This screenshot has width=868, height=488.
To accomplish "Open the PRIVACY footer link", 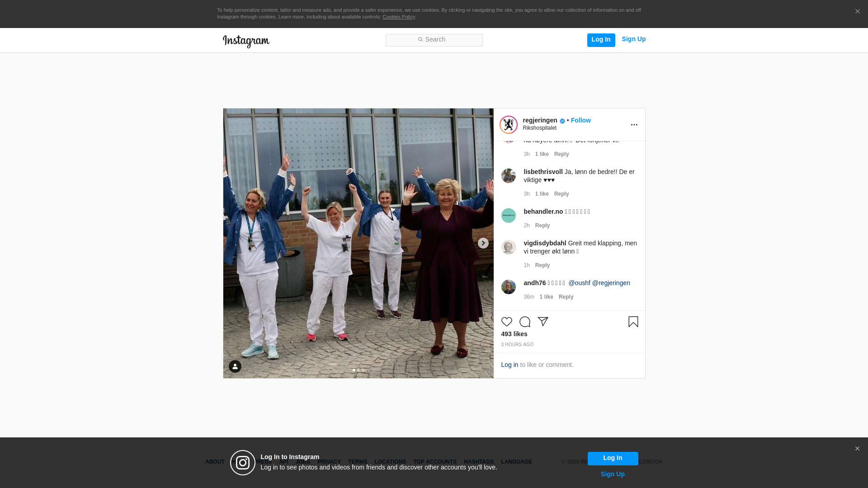I will [x=329, y=462].
